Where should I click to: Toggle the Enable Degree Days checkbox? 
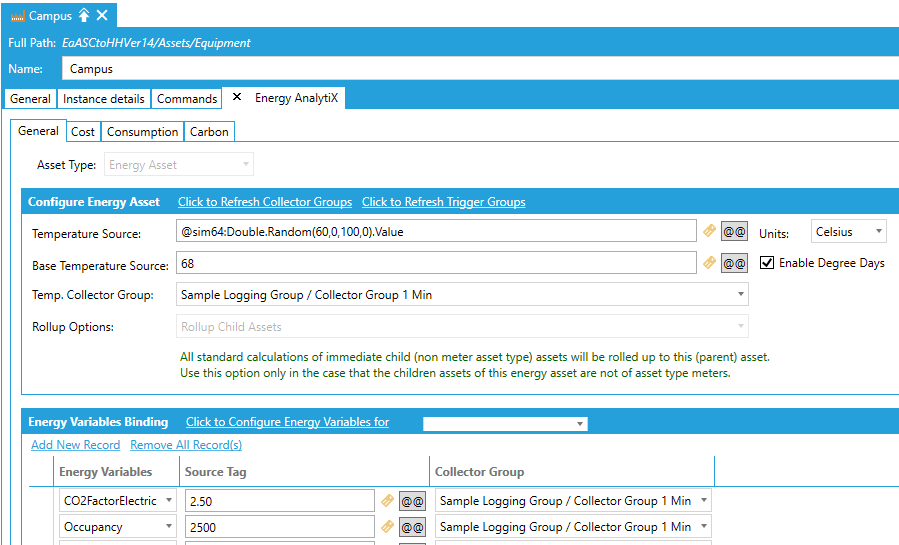pos(767,263)
